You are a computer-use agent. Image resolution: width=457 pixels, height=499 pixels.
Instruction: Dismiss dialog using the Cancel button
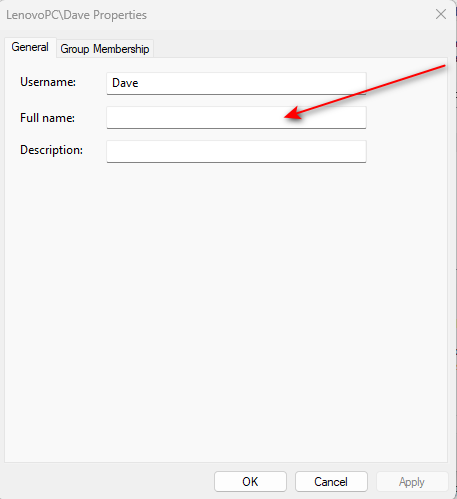(331, 482)
